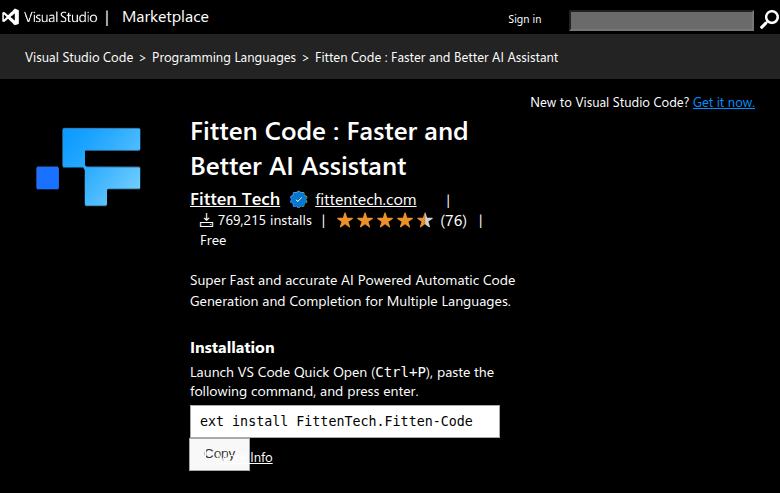Open the Fitten Tech publisher page
This screenshot has width=780, height=493.
point(235,199)
